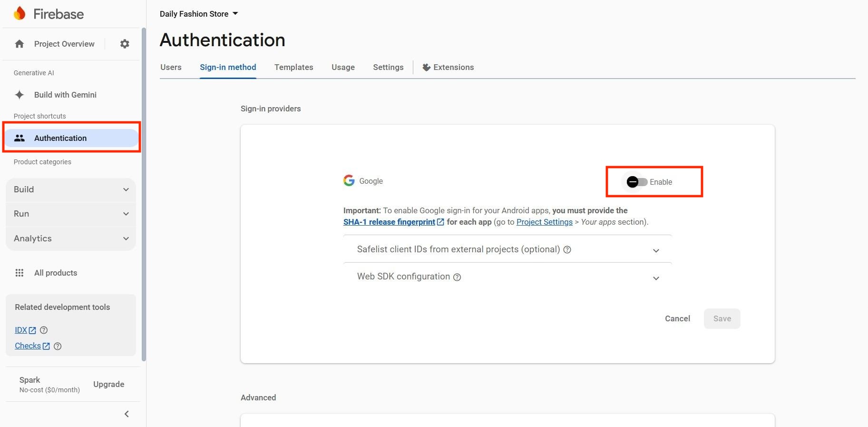Click the Upgrade plan button

[x=108, y=384]
